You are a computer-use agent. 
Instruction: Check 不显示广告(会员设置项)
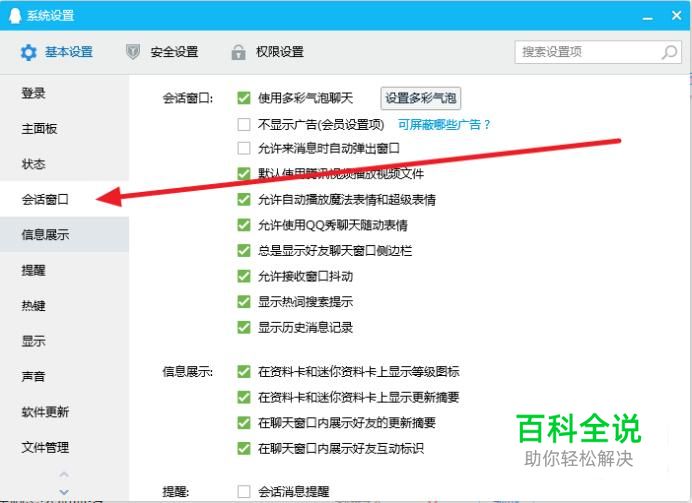[x=244, y=124]
